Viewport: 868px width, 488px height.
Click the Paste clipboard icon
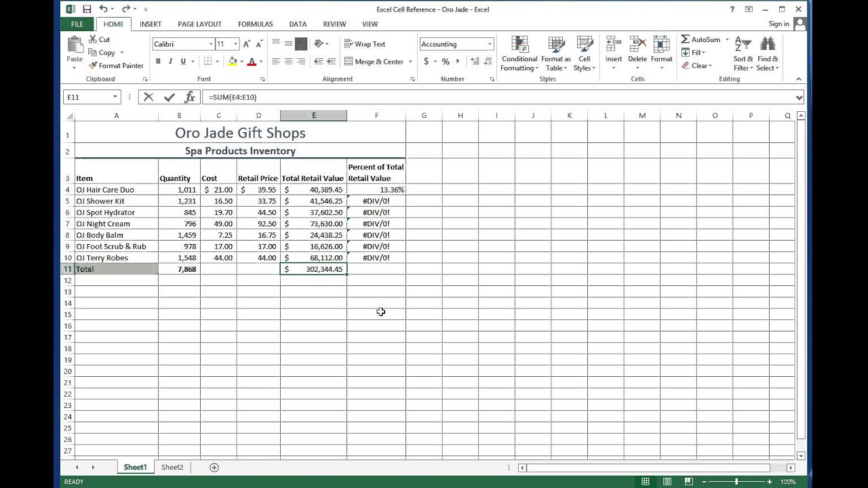tap(75, 45)
